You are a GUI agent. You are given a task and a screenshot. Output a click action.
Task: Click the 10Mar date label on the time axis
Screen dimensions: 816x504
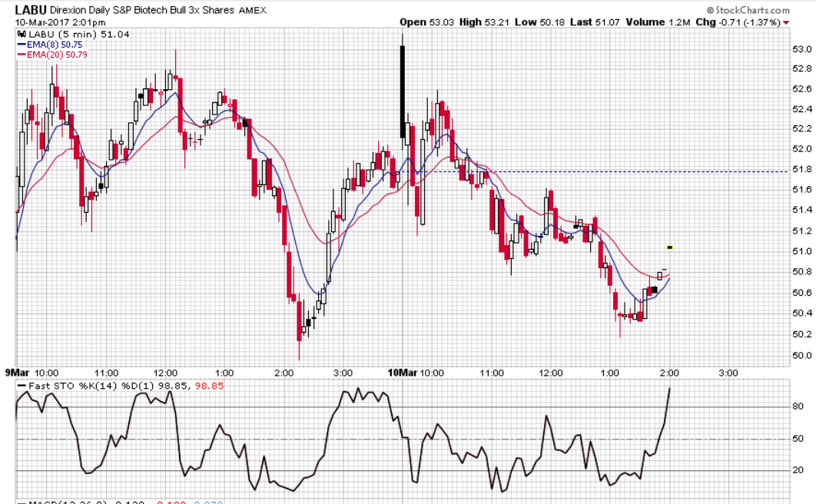click(x=403, y=373)
